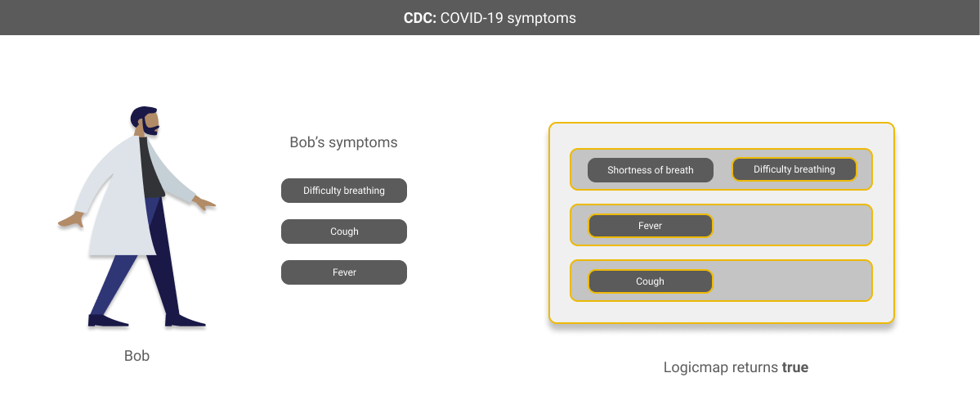Click the bold "CDC:" text in header
This screenshot has width=980, height=409.
coord(419,17)
